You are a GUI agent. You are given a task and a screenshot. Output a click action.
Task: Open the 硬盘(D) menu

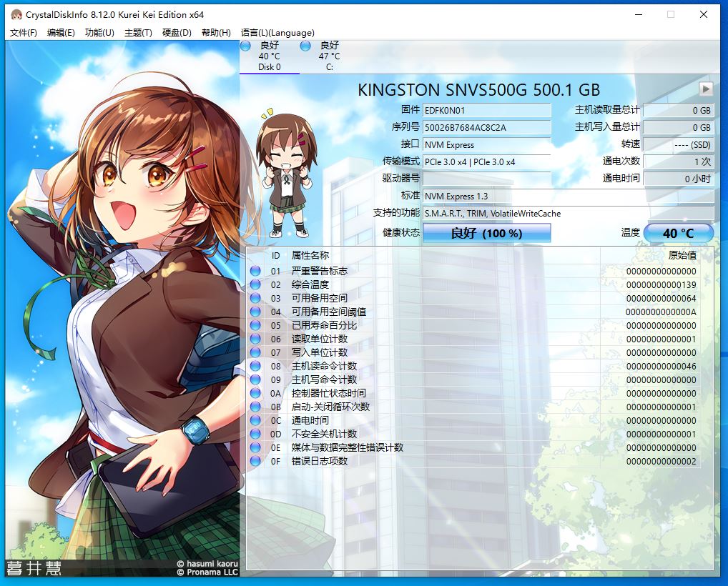pyautogui.click(x=177, y=32)
